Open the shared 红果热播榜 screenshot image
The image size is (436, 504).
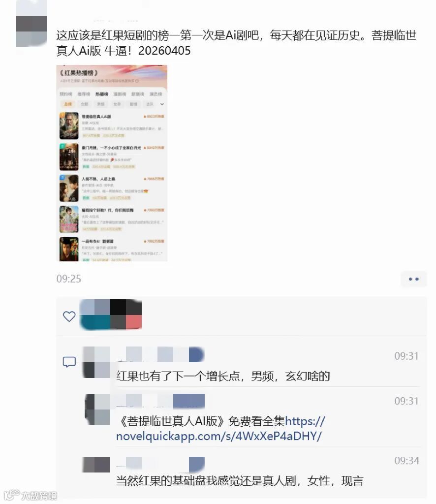click(112, 163)
